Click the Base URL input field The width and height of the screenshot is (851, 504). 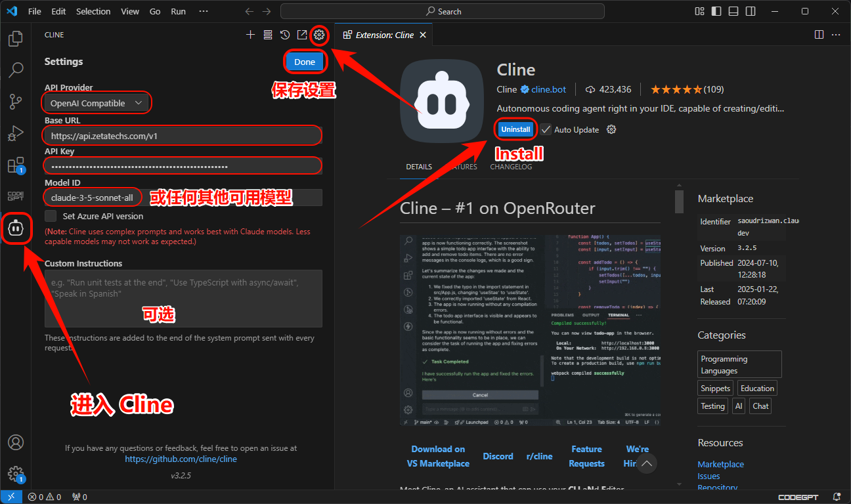pos(183,136)
